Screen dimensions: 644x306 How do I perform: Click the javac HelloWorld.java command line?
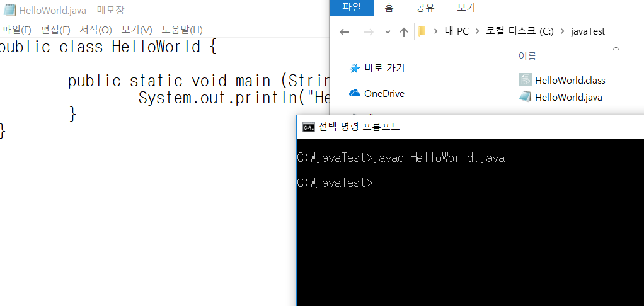[401, 157]
